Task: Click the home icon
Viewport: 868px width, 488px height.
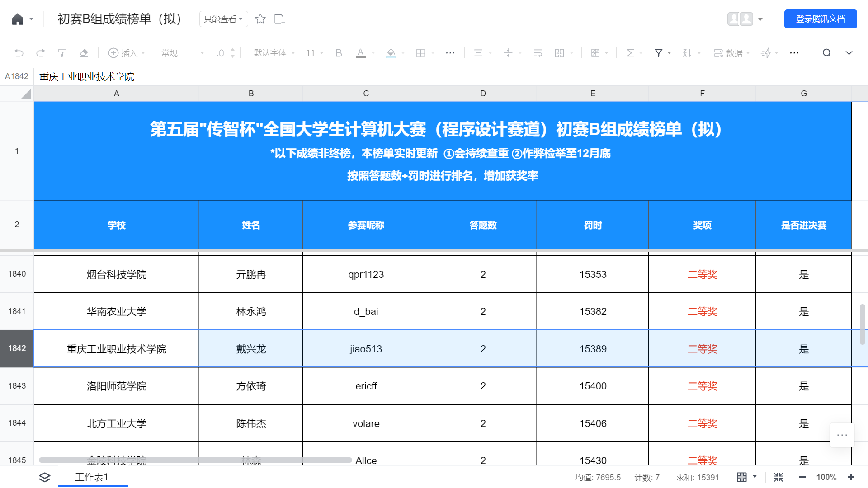Action: (x=18, y=19)
